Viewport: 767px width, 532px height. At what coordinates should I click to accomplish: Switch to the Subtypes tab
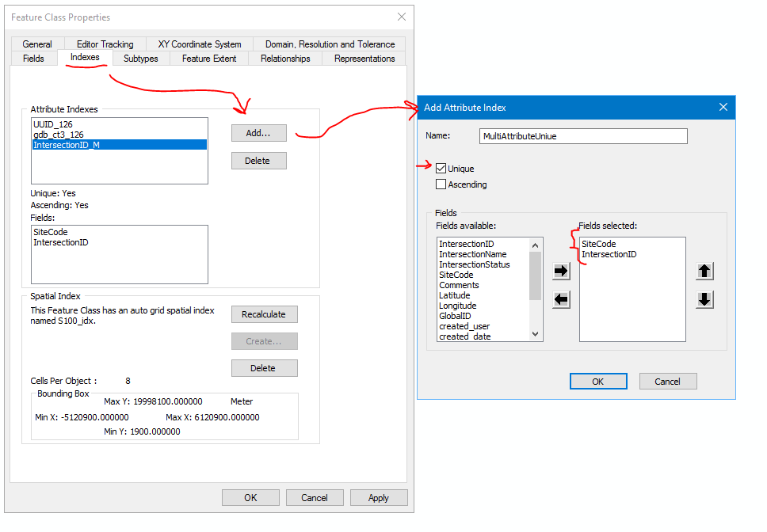(140, 58)
